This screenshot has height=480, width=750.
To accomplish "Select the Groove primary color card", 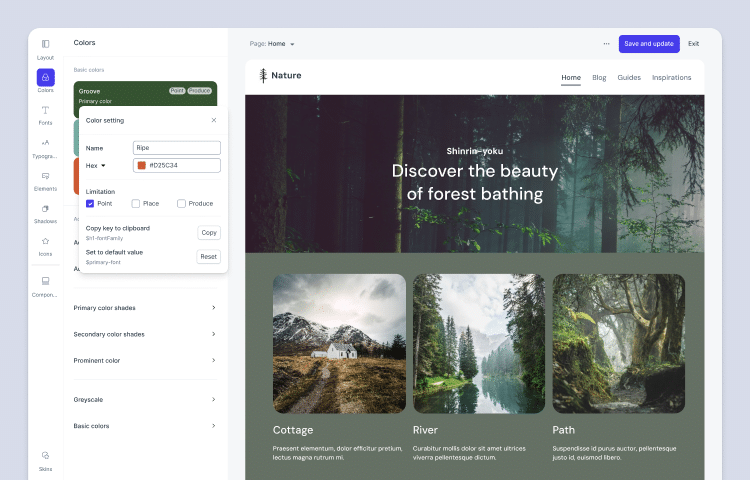I will 145,94.
